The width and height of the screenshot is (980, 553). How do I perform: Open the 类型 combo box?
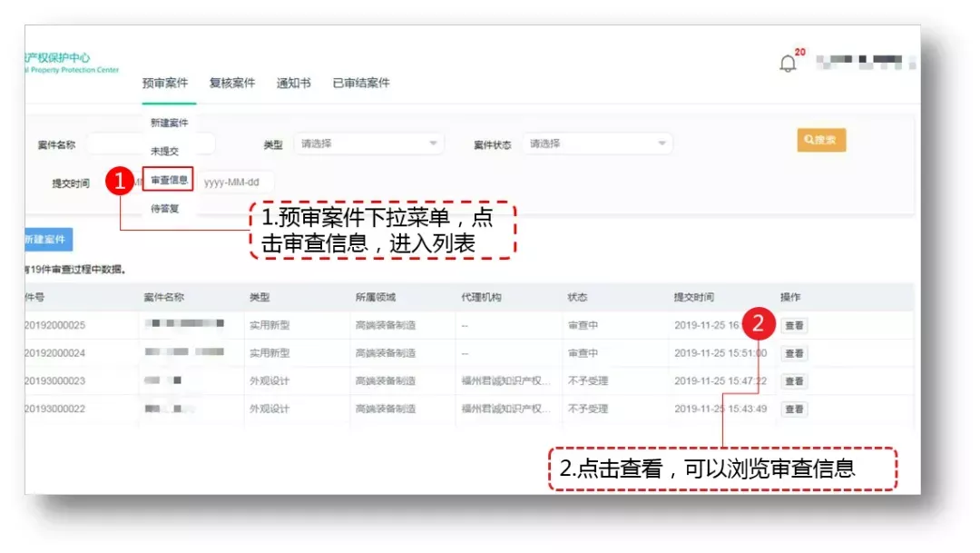click(x=367, y=143)
